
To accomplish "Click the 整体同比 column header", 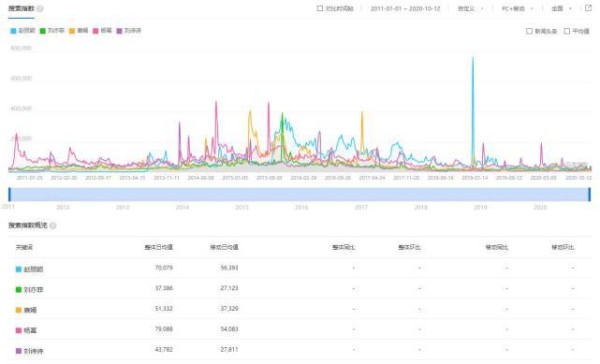I will pos(344,248).
